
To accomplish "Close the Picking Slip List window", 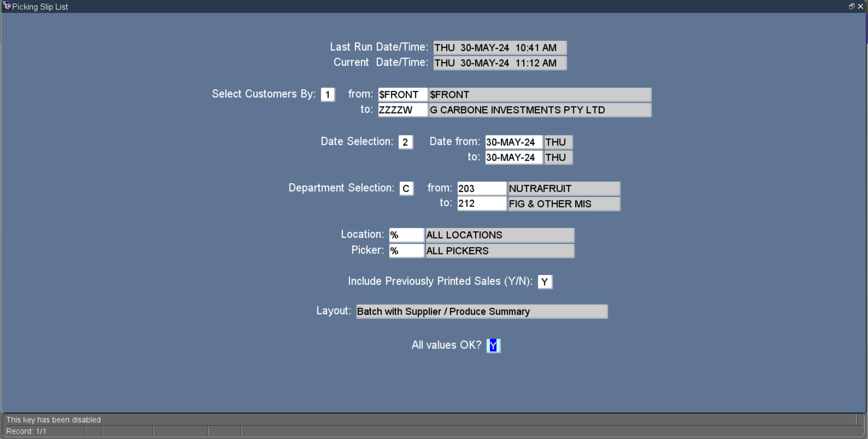I will coord(861,6).
